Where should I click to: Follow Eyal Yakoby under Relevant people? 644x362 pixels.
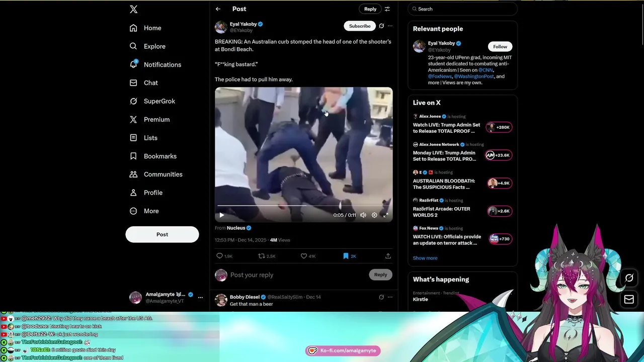point(500,47)
